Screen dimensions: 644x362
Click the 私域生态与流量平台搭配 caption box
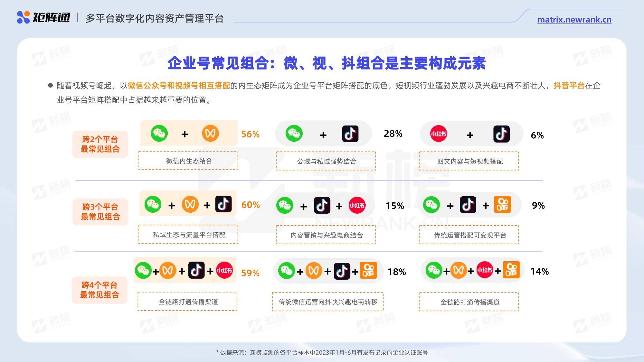(188, 234)
